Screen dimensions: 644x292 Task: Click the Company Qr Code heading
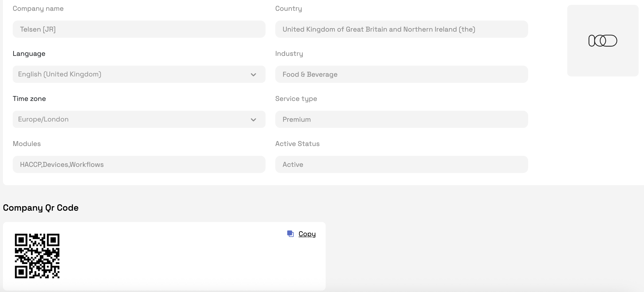pos(41,207)
